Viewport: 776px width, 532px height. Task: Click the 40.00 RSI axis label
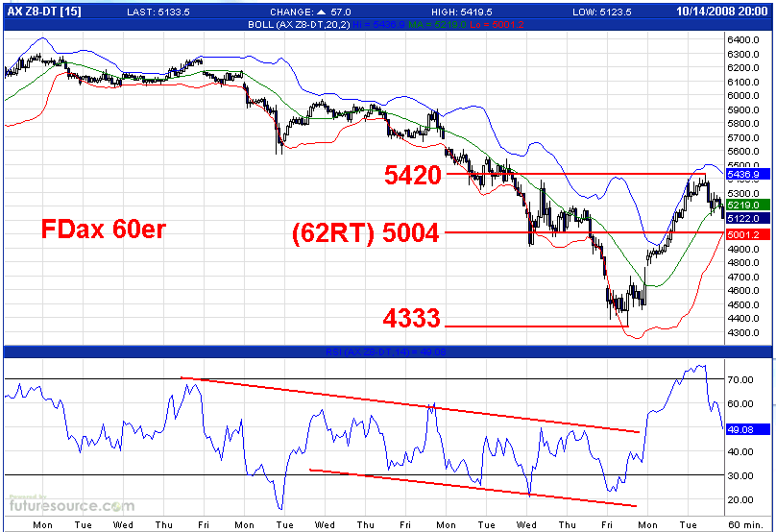click(740, 452)
